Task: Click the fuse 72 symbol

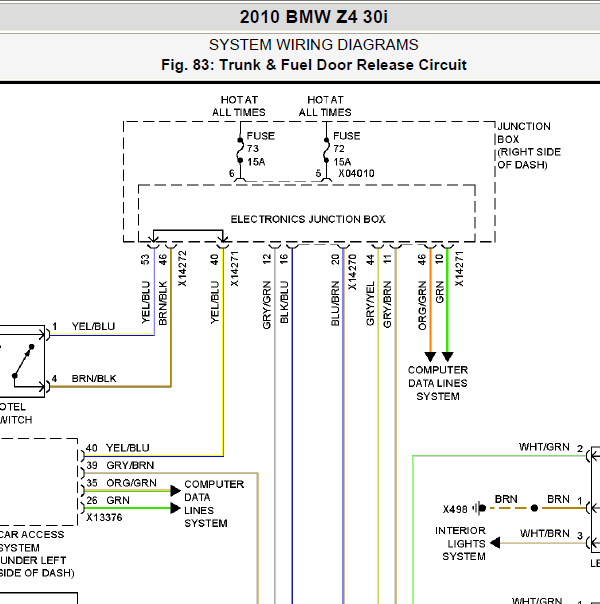Action: [x=326, y=150]
